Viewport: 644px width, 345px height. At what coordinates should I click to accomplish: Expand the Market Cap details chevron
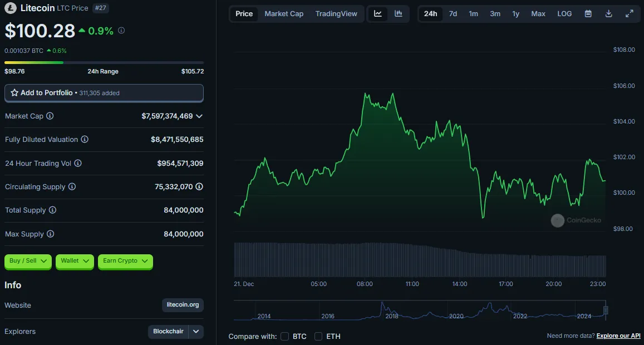click(x=199, y=116)
